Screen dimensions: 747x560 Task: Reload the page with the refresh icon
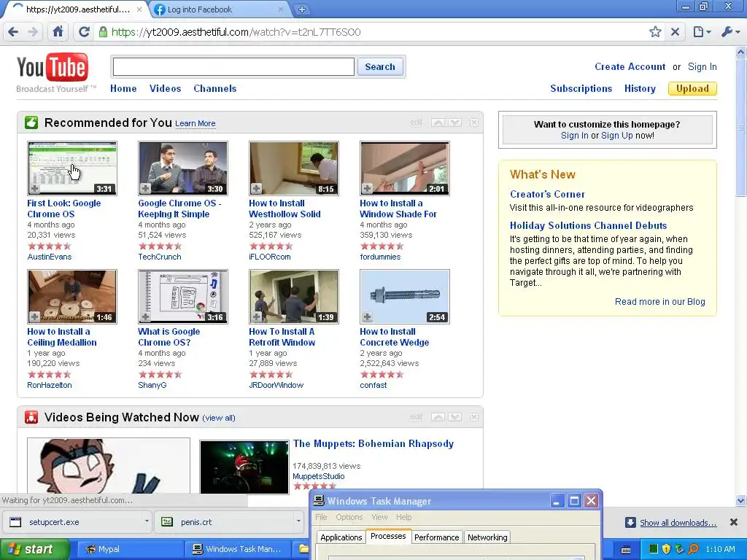click(84, 32)
